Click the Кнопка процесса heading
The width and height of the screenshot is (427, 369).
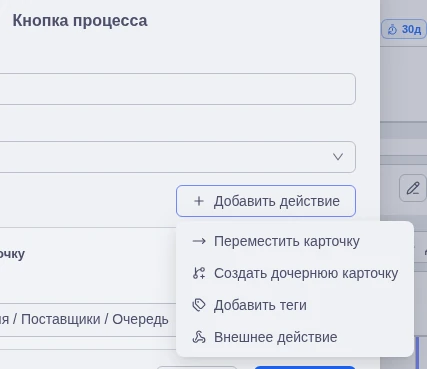[x=80, y=21]
